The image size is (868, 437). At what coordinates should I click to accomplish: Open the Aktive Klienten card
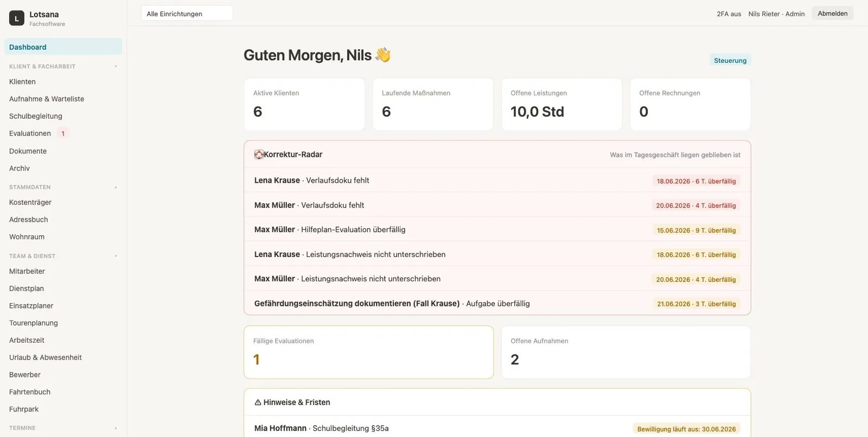pyautogui.click(x=304, y=105)
